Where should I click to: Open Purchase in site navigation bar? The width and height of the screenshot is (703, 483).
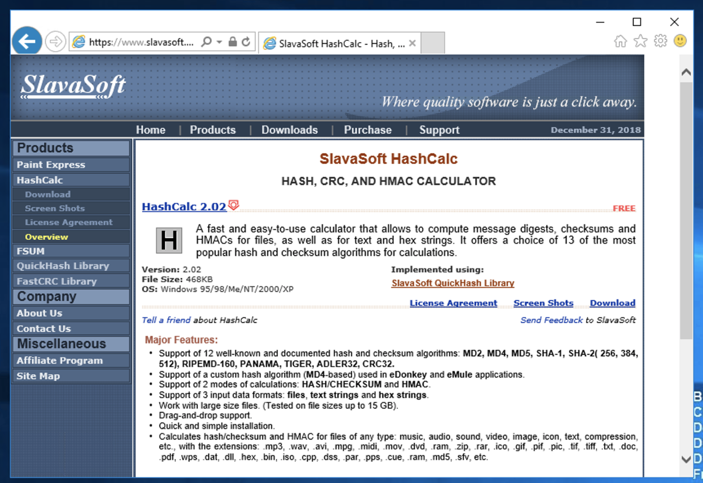point(368,130)
